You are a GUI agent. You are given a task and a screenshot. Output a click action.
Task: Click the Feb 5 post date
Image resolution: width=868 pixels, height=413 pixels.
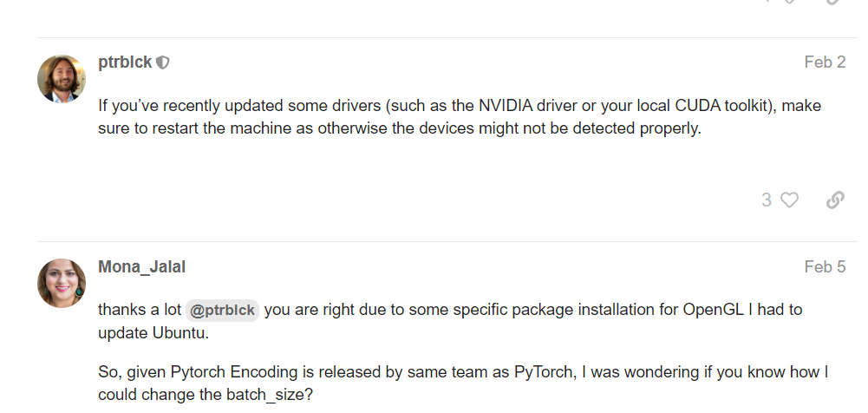(825, 266)
